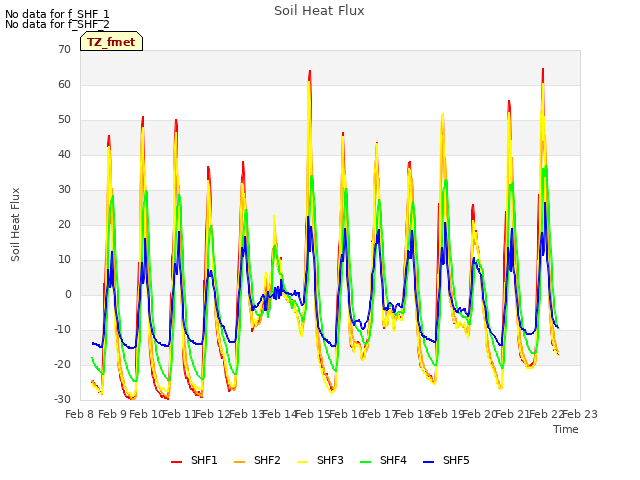Click the Feb 23 x-axis tick label
640x480 pixels.
click(580, 414)
